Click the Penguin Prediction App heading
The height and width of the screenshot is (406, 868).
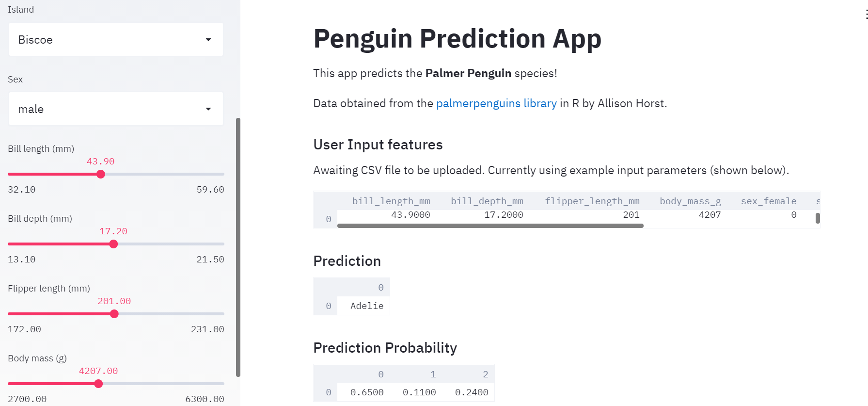(457, 39)
